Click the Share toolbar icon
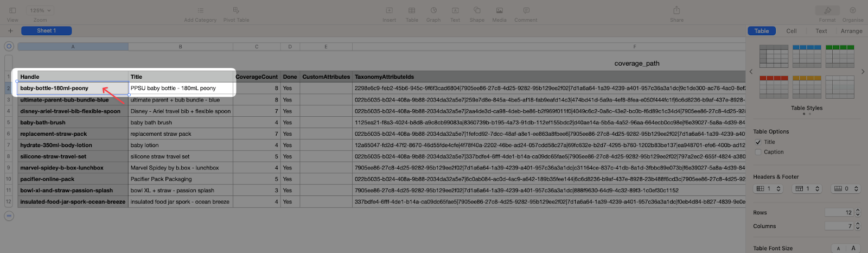868x253 pixels. pyautogui.click(x=676, y=10)
